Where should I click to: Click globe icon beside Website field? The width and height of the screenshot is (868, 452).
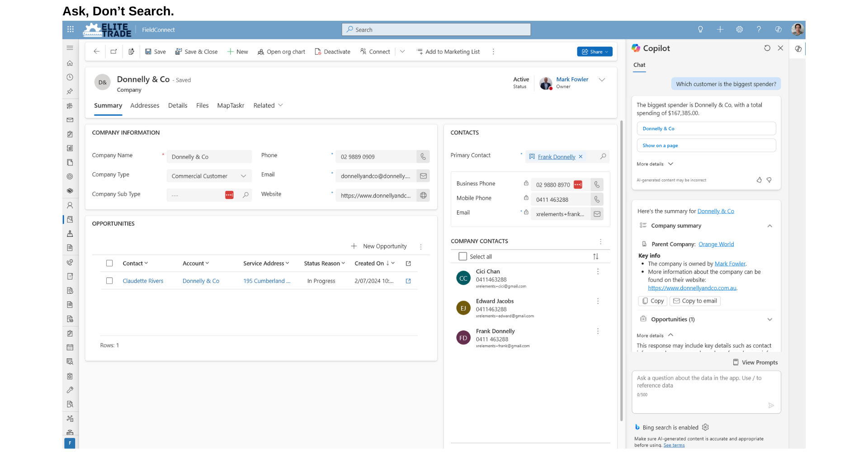coord(423,195)
